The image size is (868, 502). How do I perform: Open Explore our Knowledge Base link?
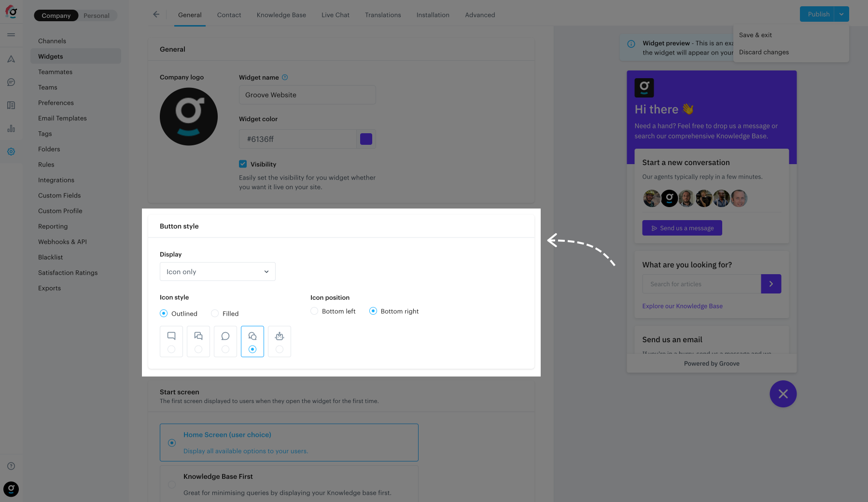pos(682,306)
